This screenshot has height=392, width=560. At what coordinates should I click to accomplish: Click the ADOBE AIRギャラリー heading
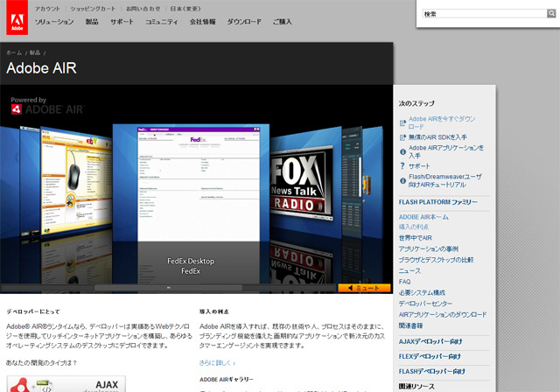227,380
